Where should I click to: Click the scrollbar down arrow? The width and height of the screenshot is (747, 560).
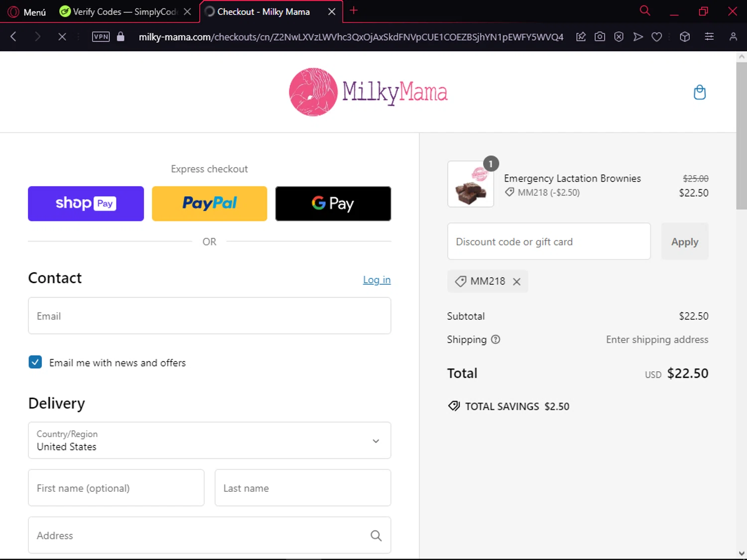pos(742,553)
